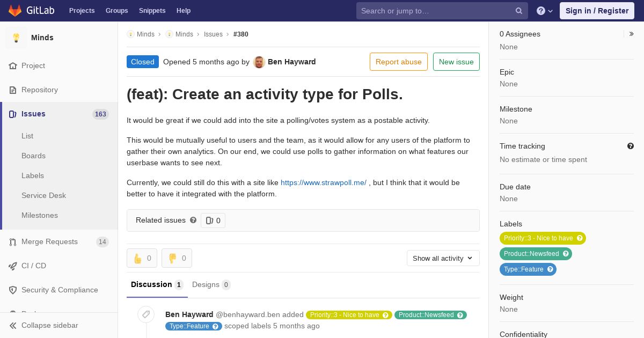Open Merge Requests from sidebar icon

click(x=13, y=242)
